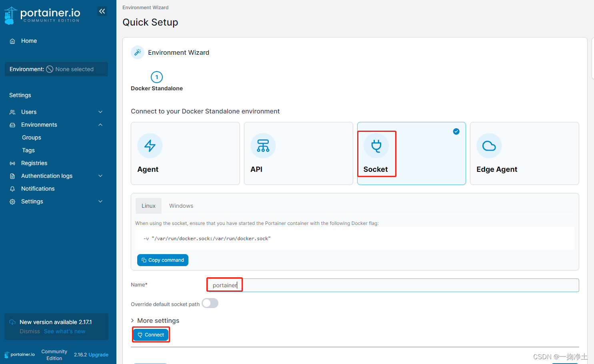Click the Edge Agent cloud icon
Image resolution: width=594 pixels, height=364 pixels.
(489, 145)
